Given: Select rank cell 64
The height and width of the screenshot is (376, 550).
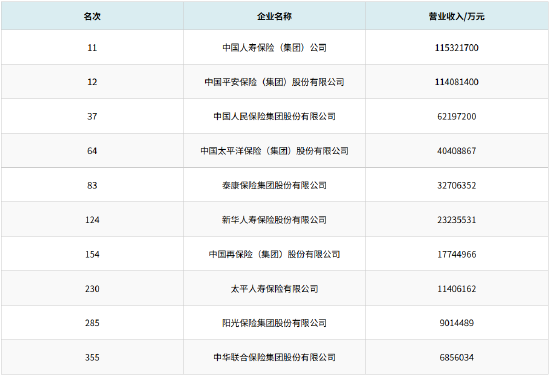Looking at the screenshot, I should 92,150.
